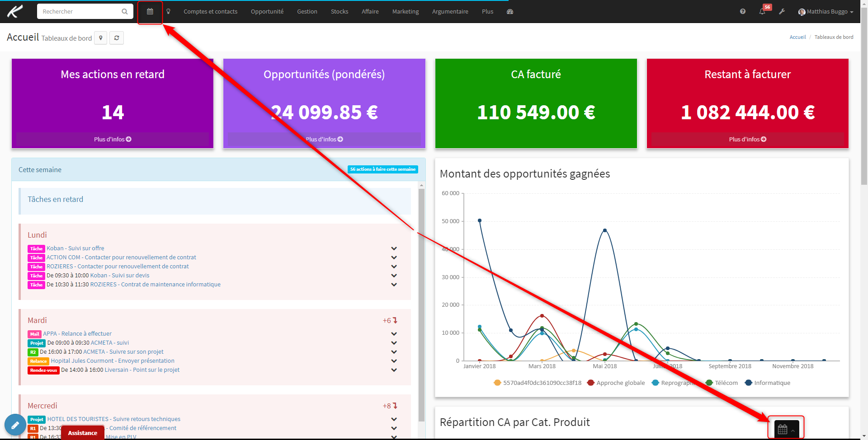Open the dashboard gauge icon after Plus
The image size is (868, 440).
510,12
